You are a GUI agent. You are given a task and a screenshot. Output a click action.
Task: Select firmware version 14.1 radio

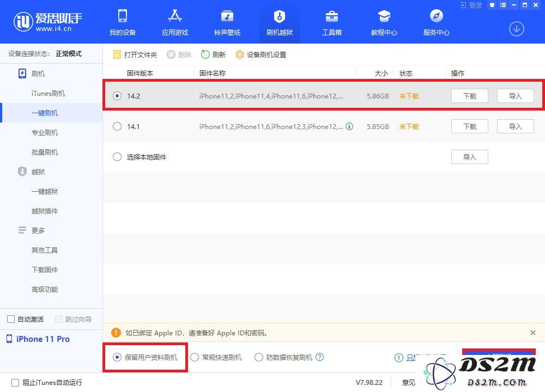coord(117,126)
